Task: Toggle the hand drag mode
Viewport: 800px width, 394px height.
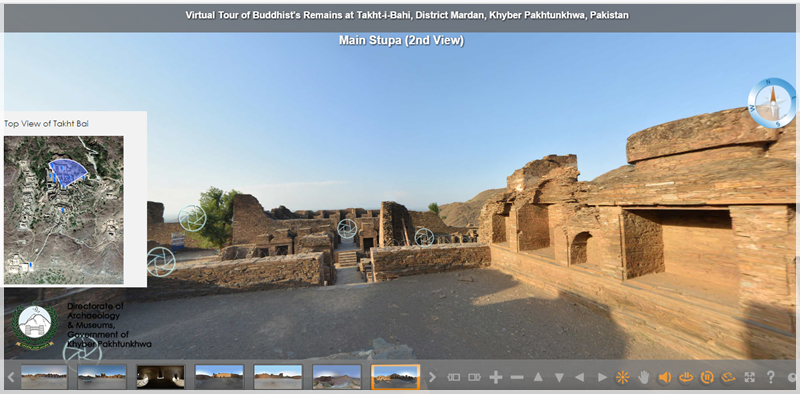Action: coord(644,378)
